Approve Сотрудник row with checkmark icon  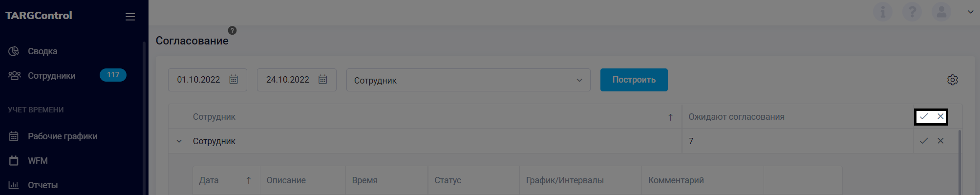[924, 141]
